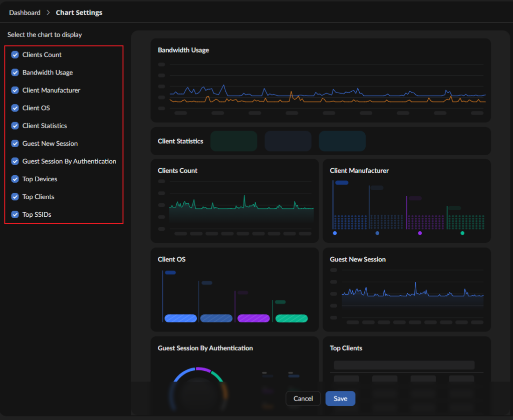Click the Chart Settings breadcrumb title
The image size is (513, 420).
pos(79,13)
